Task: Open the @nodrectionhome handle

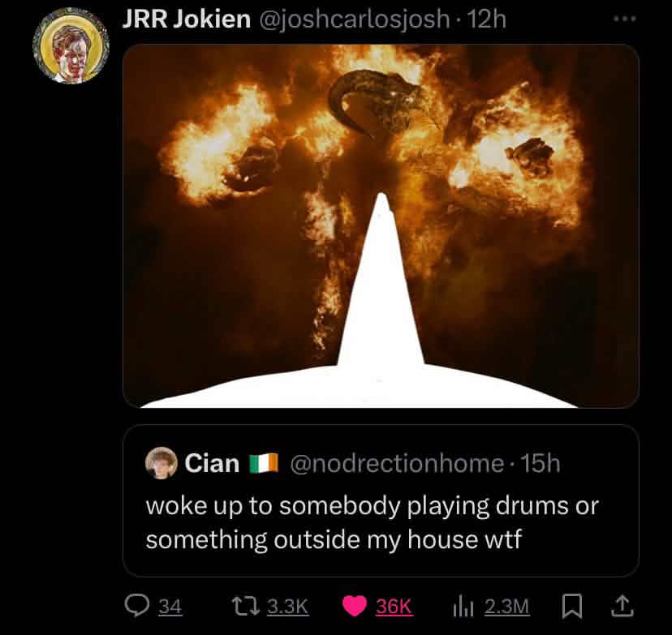Action: 396,463
